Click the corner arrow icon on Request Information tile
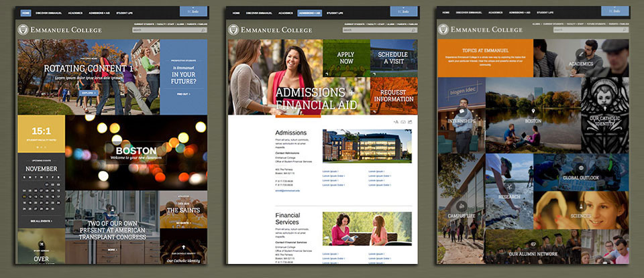644x278 pixels. pyautogui.click(x=374, y=111)
